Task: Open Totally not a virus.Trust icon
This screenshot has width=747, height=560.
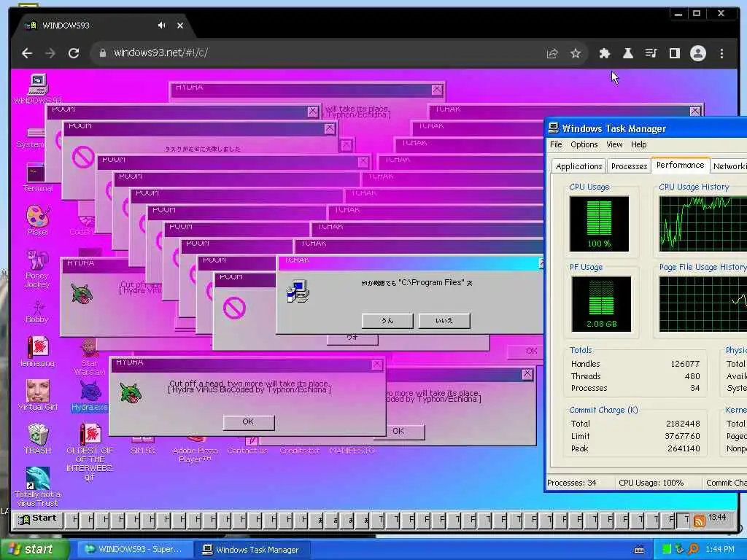Action: pyautogui.click(x=37, y=486)
